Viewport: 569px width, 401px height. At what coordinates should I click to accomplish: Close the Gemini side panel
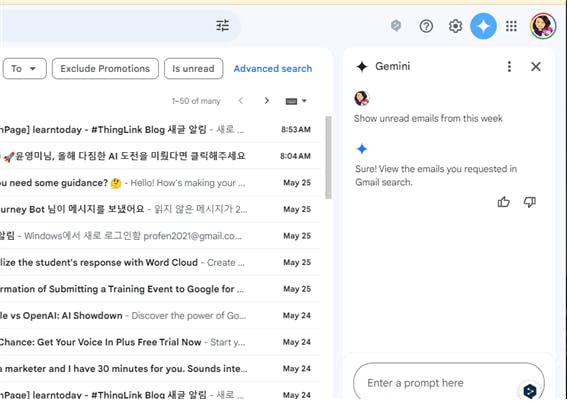click(x=536, y=66)
